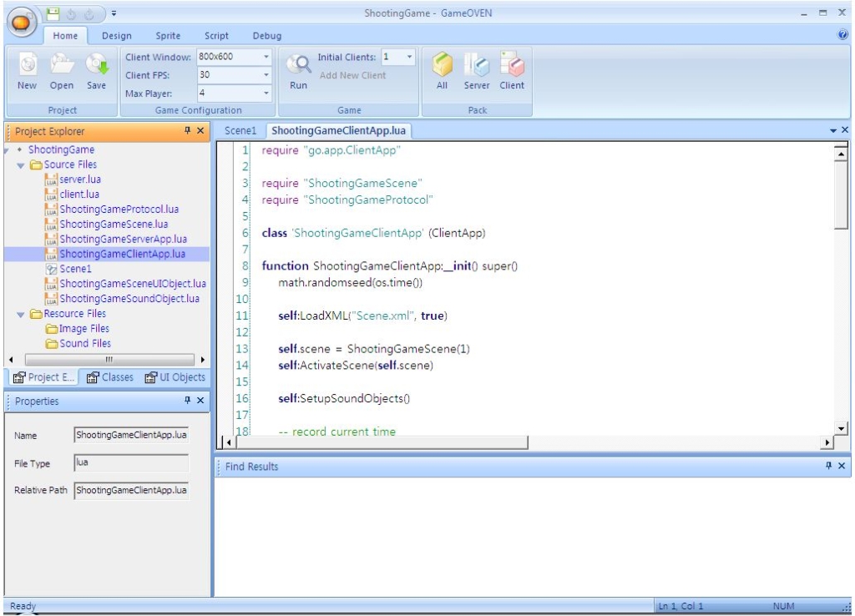Image resolution: width=855 pixels, height=616 pixels.
Task: Close the Find Results panel
Action: [842, 466]
